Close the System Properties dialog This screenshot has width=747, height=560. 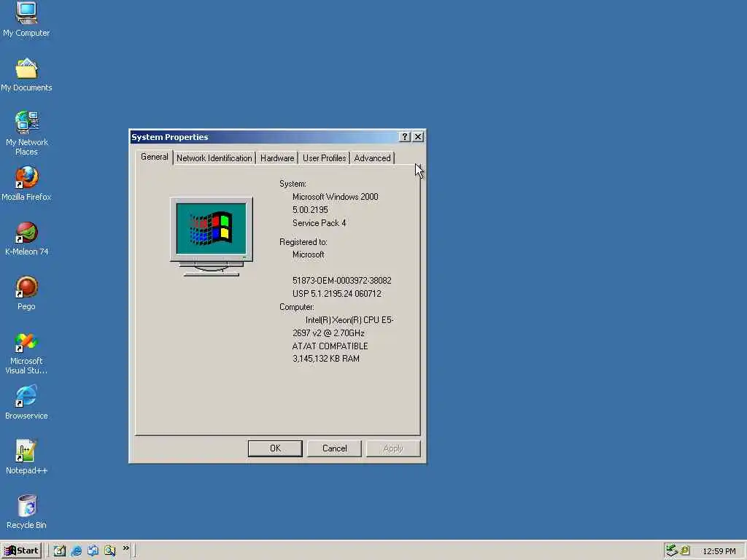coord(418,136)
